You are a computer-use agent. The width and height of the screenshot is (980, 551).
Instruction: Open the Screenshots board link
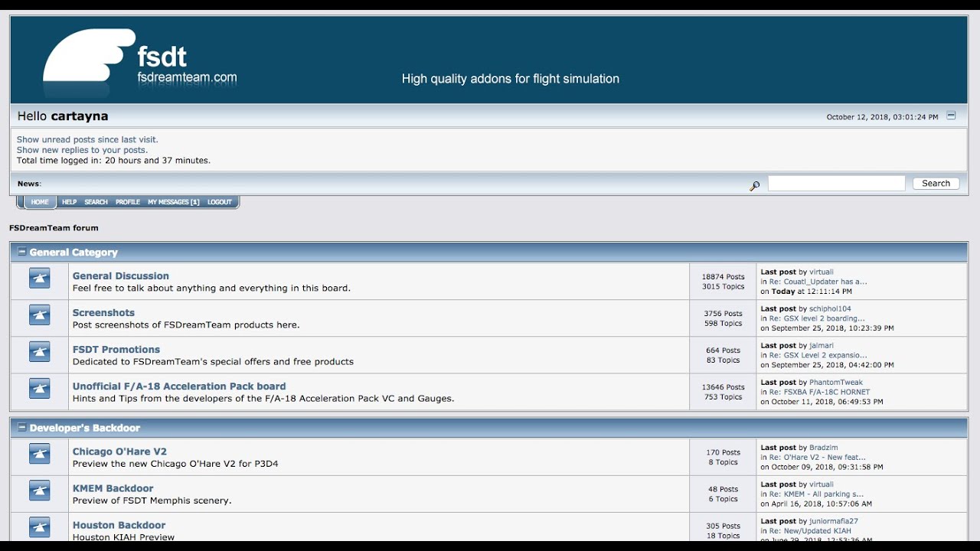point(103,312)
